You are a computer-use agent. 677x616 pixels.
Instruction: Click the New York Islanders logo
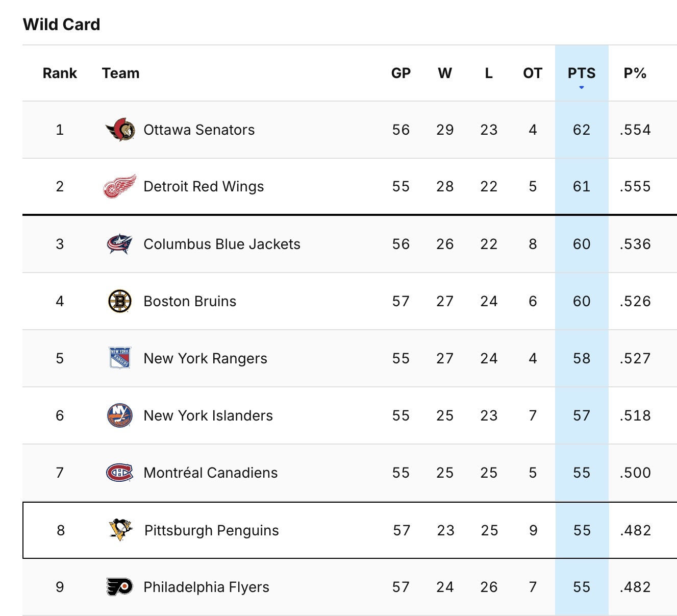click(120, 415)
